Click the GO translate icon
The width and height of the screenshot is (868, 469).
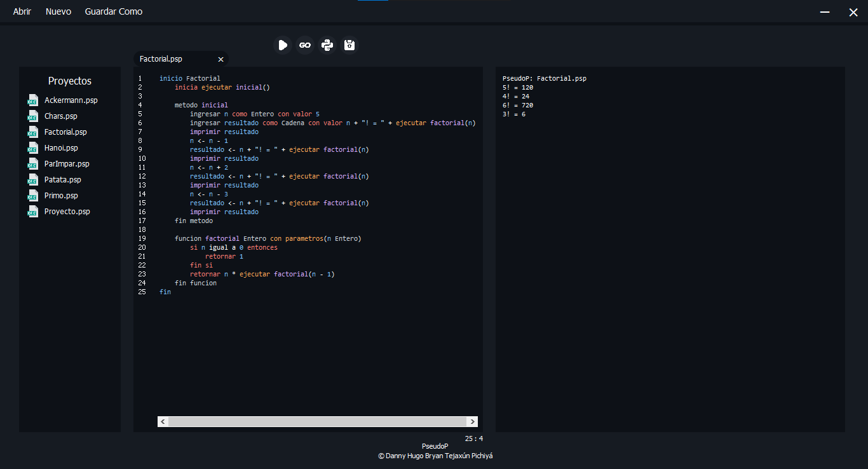(x=305, y=45)
